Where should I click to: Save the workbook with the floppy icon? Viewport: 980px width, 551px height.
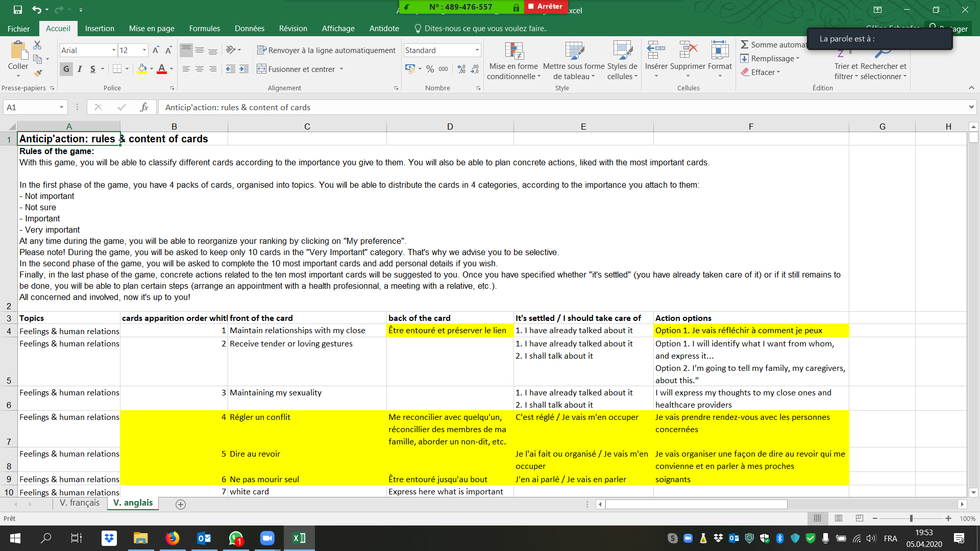point(18,10)
